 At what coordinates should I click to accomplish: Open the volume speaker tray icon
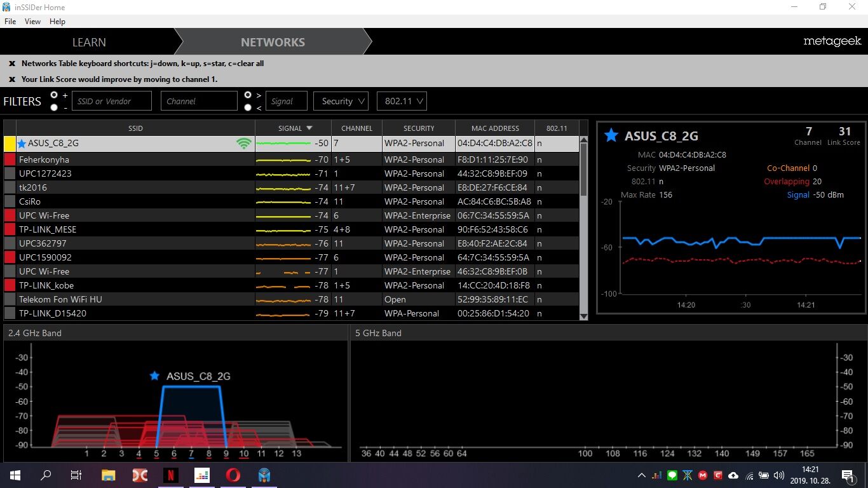(x=779, y=475)
